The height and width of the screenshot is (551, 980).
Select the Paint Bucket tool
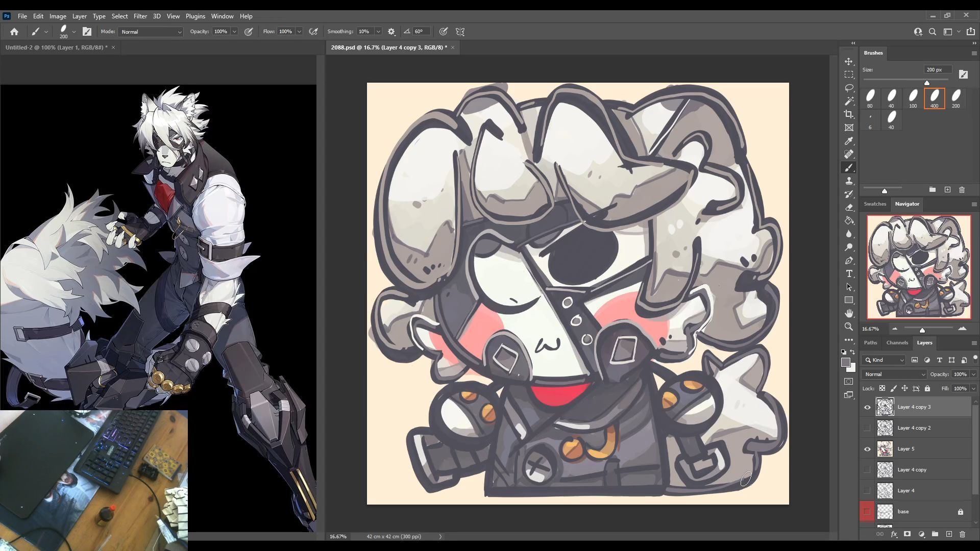(849, 220)
